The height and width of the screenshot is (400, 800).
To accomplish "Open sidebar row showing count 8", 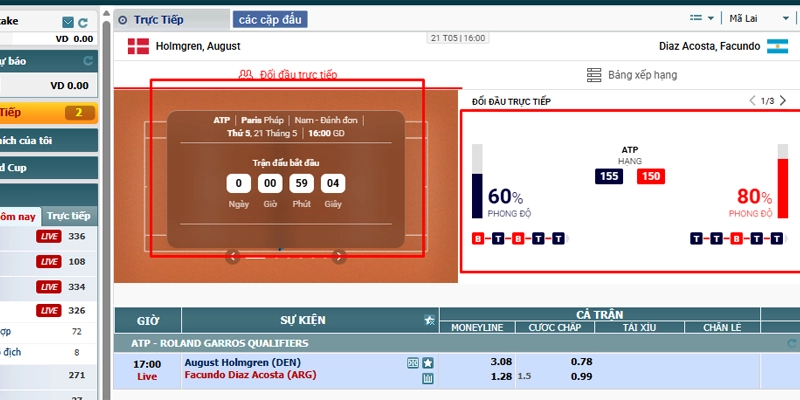I will (48, 353).
